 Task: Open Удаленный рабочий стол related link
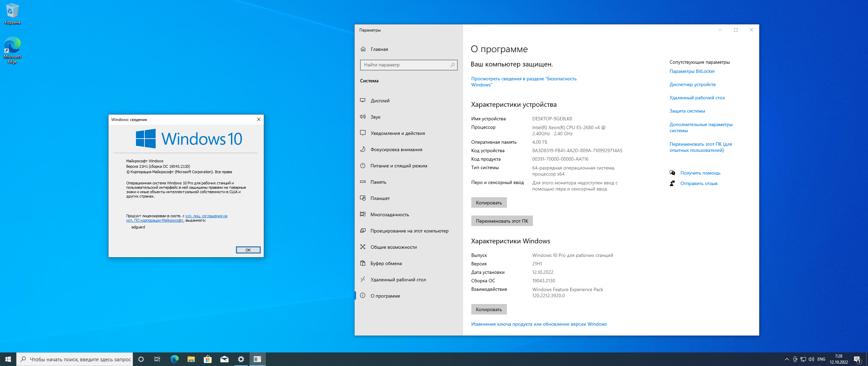coord(697,98)
